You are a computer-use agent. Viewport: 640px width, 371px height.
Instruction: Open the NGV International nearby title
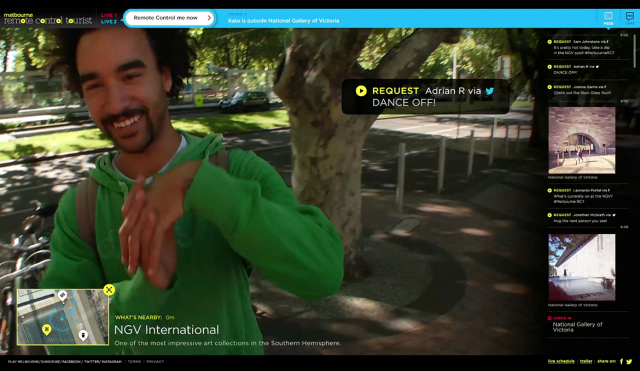[166, 330]
